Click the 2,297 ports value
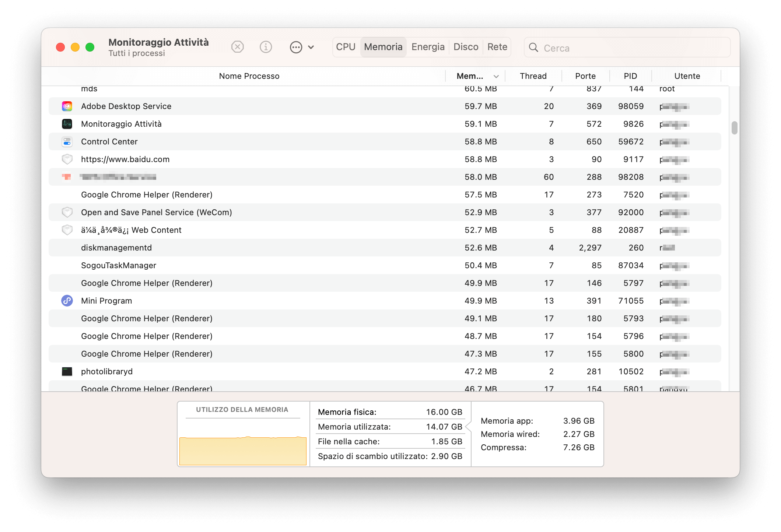 590,248
